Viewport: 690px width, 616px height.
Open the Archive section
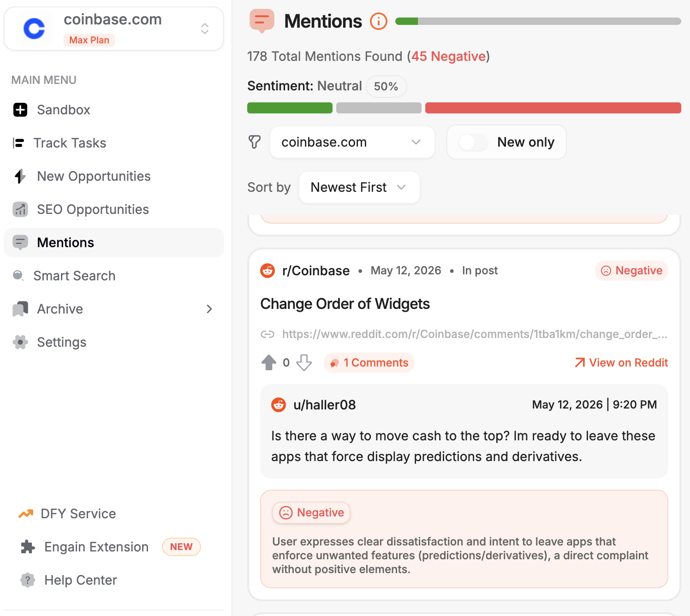coord(114,309)
